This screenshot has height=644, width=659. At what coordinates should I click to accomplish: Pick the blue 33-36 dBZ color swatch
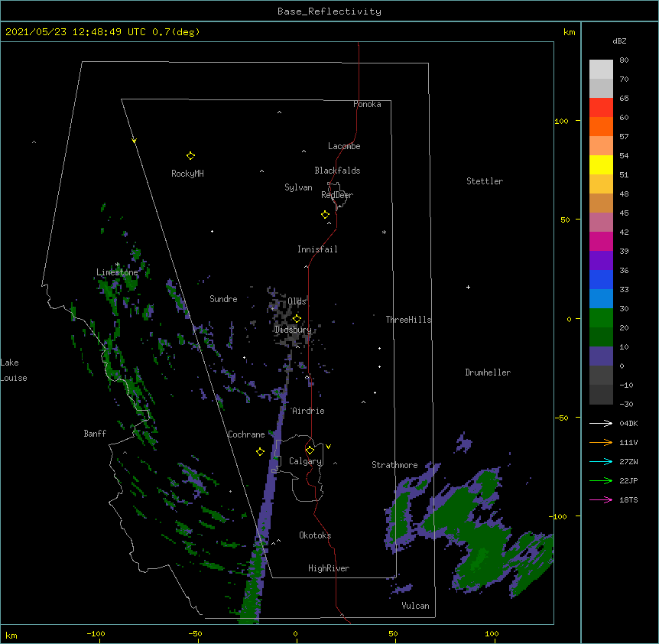pyautogui.click(x=601, y=279)
